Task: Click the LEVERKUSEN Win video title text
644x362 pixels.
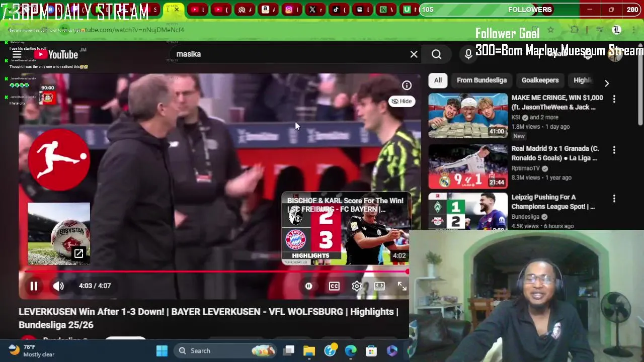Action: pos(208,318)
